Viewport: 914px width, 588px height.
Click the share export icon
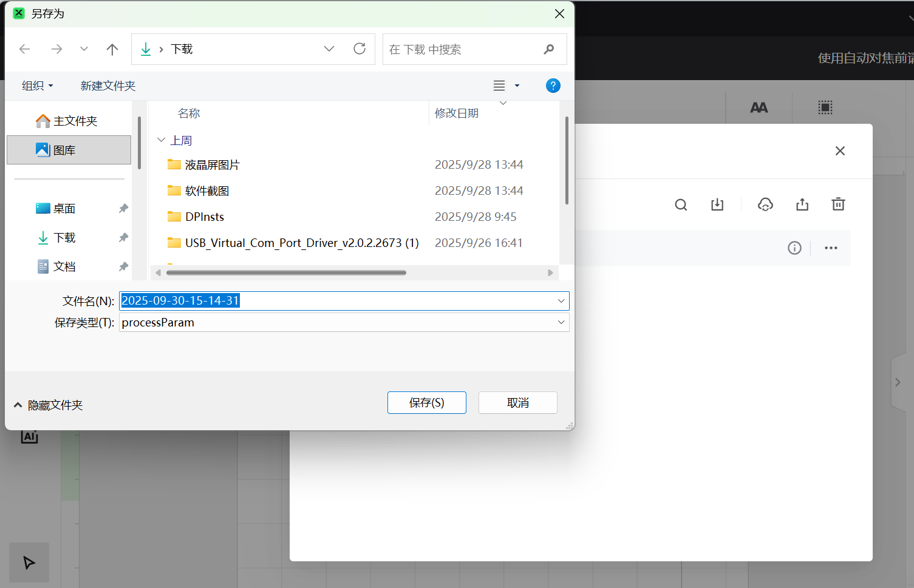click(x=802, y=204)
